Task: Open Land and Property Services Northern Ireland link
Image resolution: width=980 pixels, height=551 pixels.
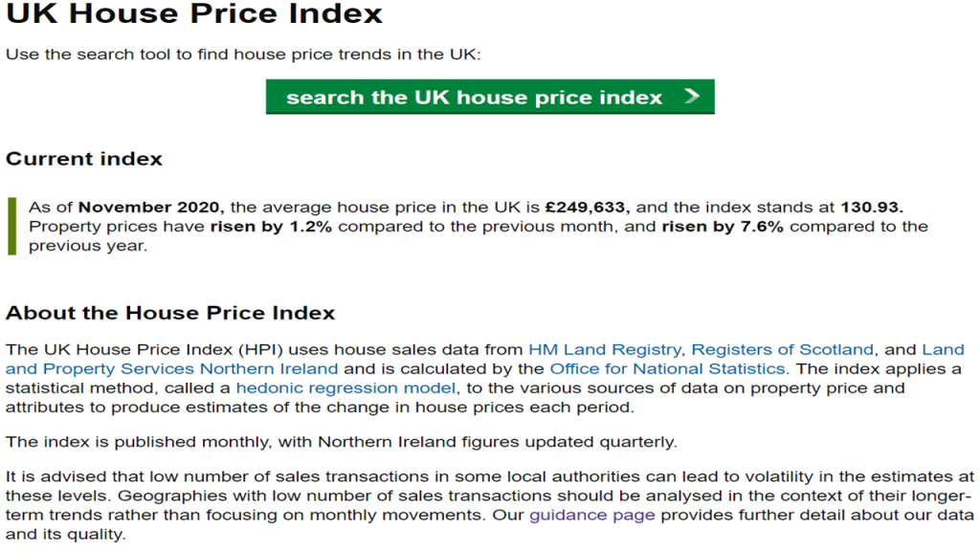Action: pos(172,368)
